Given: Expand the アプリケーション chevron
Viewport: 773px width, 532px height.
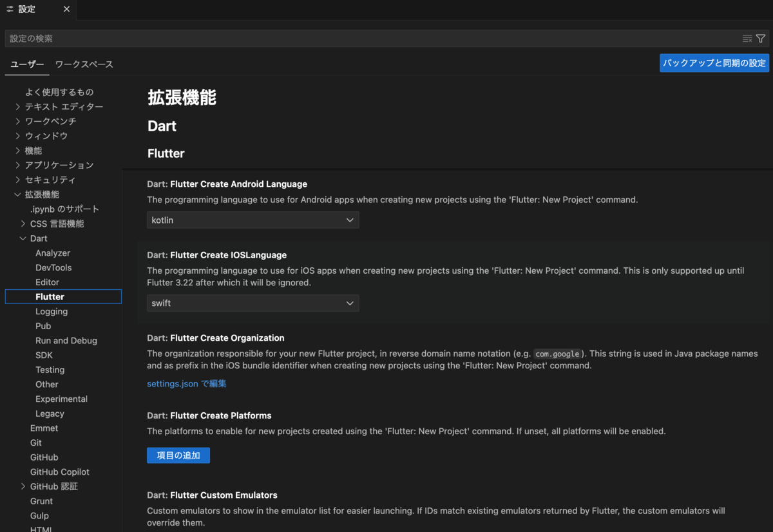Looking at the screenshot, I should 18,166.
